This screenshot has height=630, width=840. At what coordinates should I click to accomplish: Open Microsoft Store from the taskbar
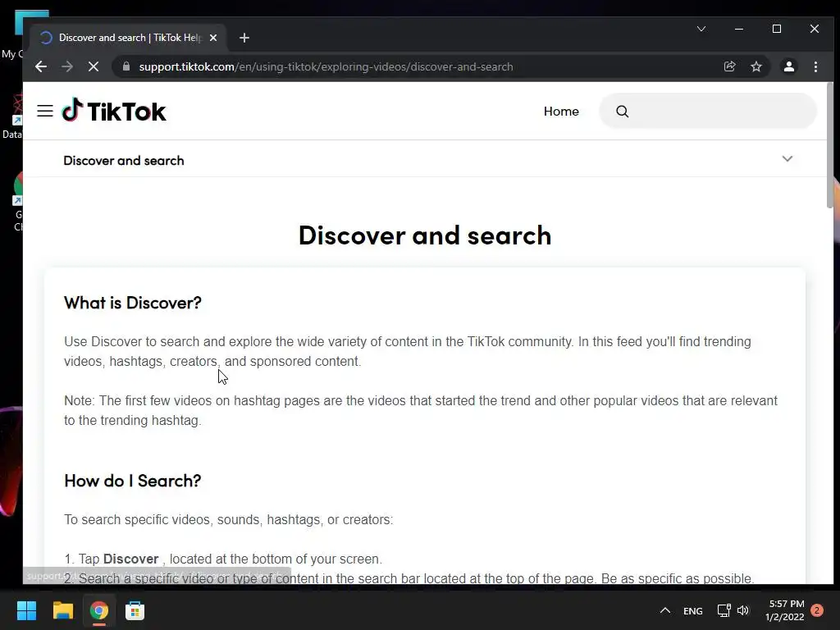click(x=135, y=610)
